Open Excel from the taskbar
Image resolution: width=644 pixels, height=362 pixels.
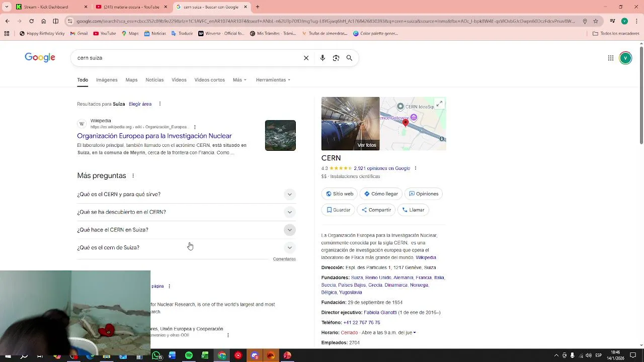205,355
